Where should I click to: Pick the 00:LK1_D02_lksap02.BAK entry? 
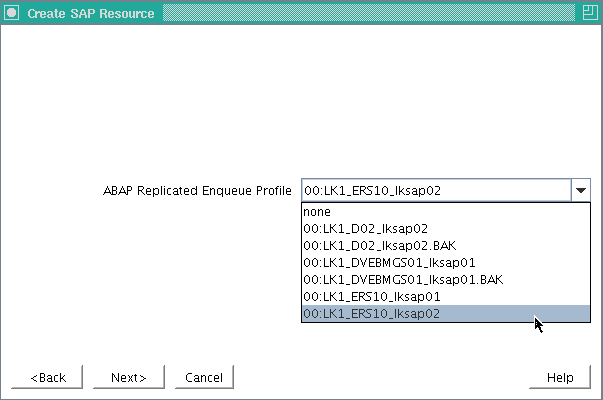[x=446, y=245]
